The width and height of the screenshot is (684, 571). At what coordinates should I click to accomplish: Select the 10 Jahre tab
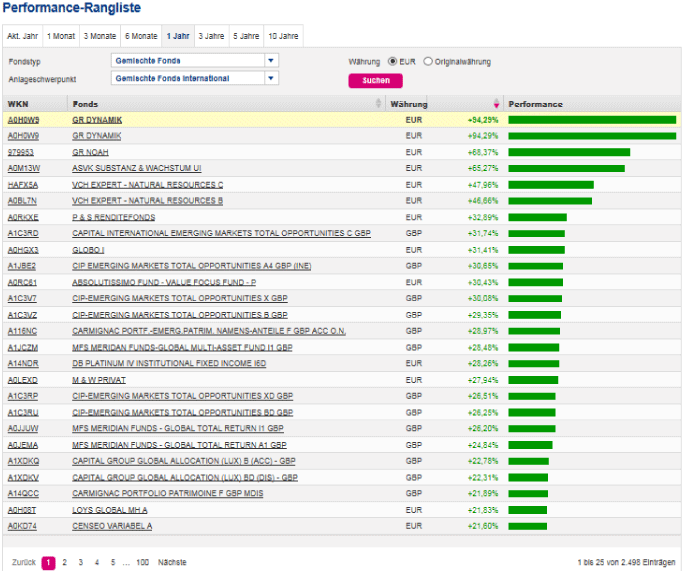[x=282, y=36]
